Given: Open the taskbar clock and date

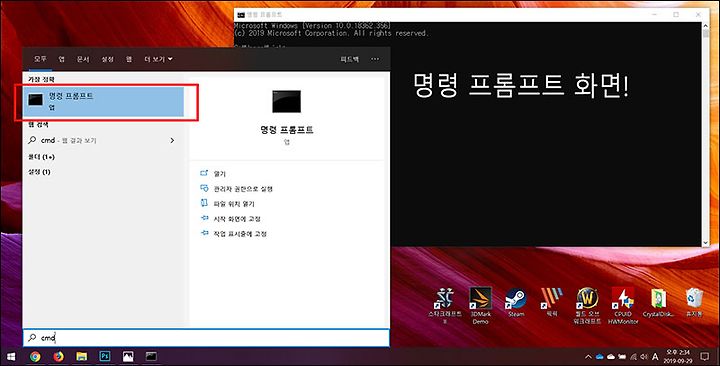Looking at the screenshot, I should tap(678, 357).
